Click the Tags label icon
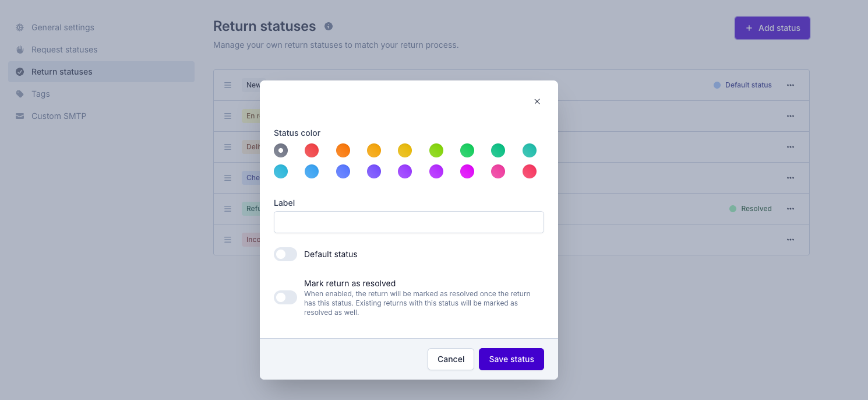Screen dimensions: 868x400 point(20,94)
